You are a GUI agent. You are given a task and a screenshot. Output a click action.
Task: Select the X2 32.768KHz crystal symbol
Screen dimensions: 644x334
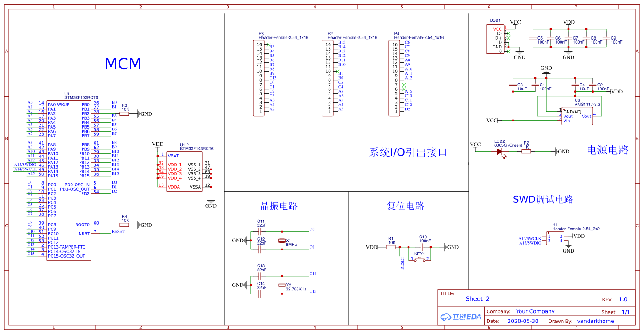(x=282, y=285)
